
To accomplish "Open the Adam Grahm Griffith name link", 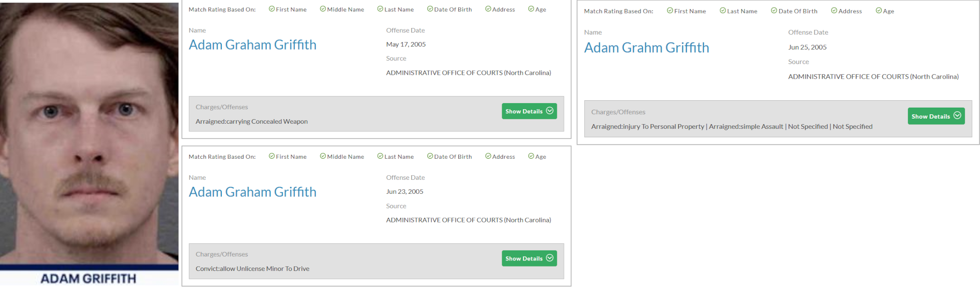I will click(646, 48).
